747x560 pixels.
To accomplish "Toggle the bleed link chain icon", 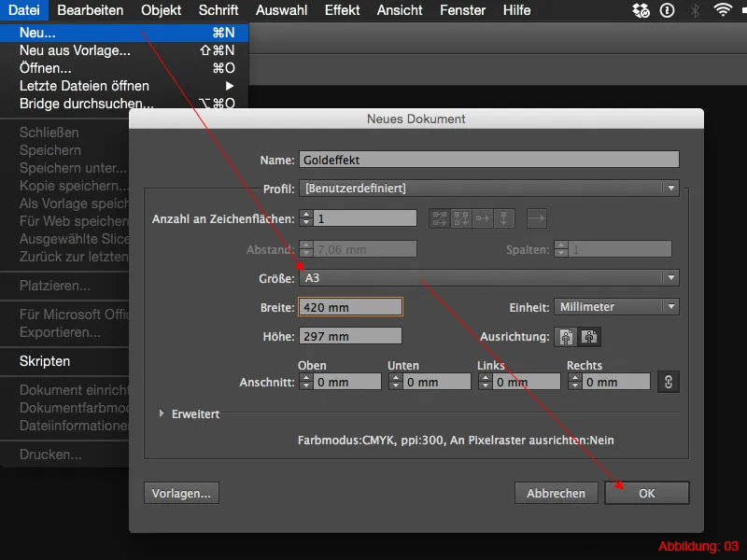I will click(669, 382).
